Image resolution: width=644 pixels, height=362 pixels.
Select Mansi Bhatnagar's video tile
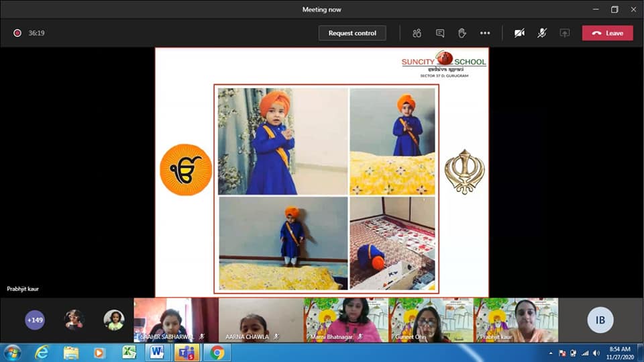click(346, 320)
